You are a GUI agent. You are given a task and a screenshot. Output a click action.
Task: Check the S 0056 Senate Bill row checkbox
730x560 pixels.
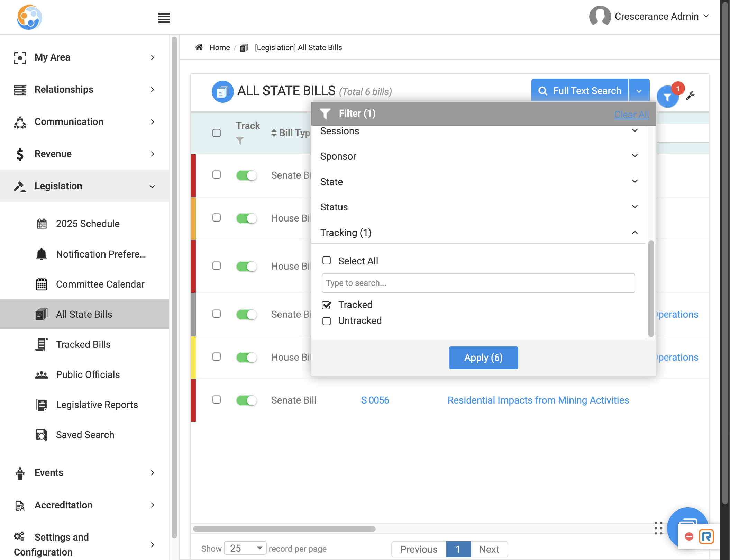[217, 400]
